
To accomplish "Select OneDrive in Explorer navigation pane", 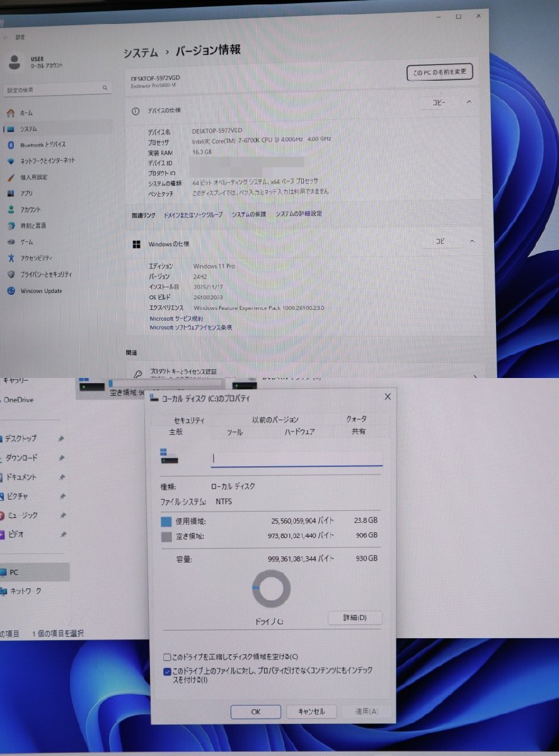I will point(18,399).
